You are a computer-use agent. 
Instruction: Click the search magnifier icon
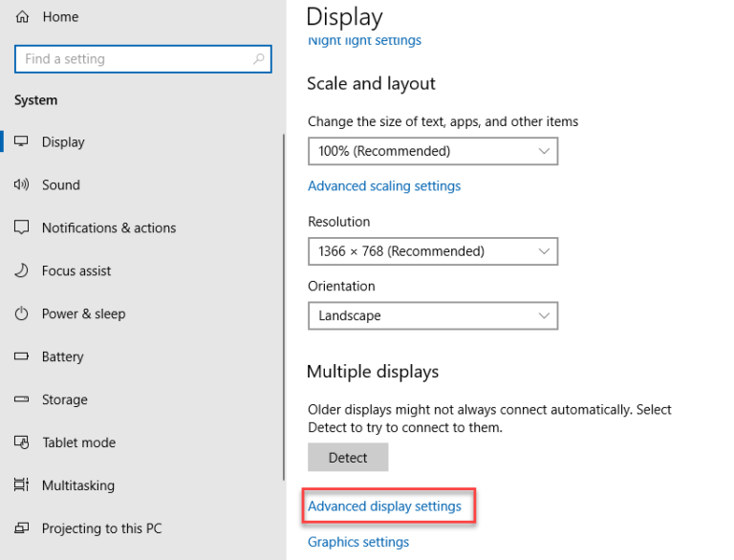pos(258,59)
